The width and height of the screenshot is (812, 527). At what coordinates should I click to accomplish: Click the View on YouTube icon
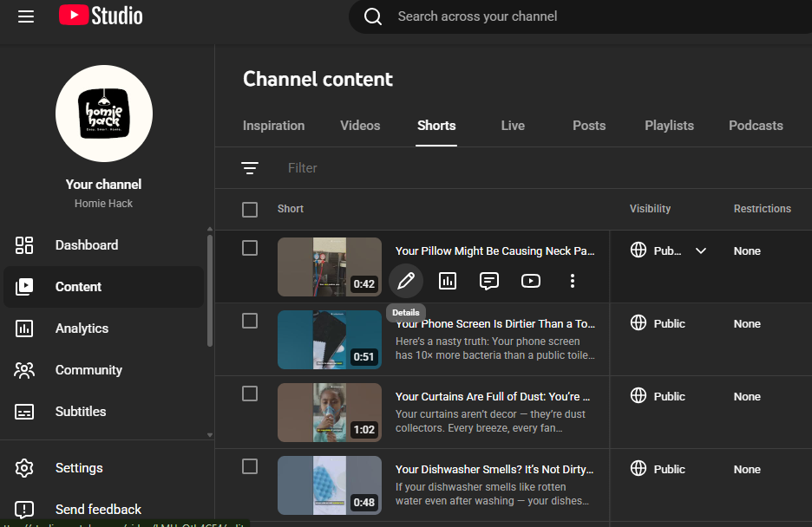[531, 281]
